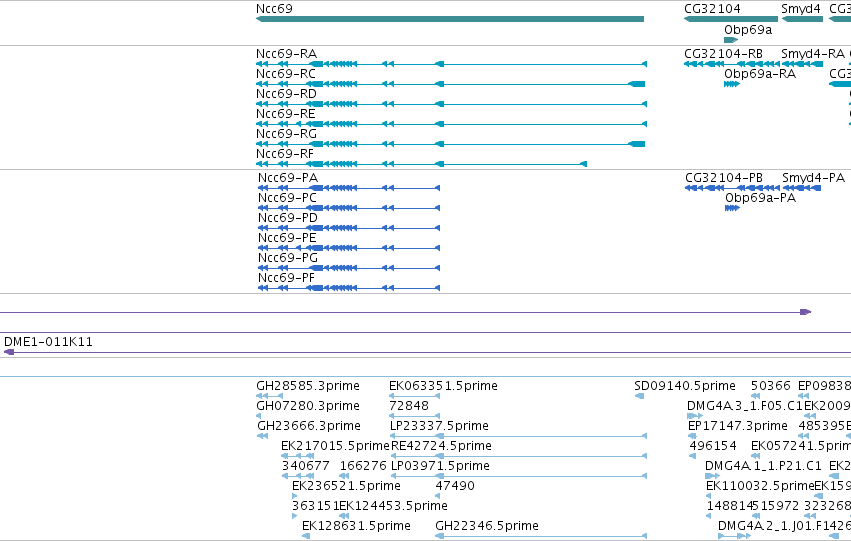Click the Obp69a-PA protein label

click(761, 198)
